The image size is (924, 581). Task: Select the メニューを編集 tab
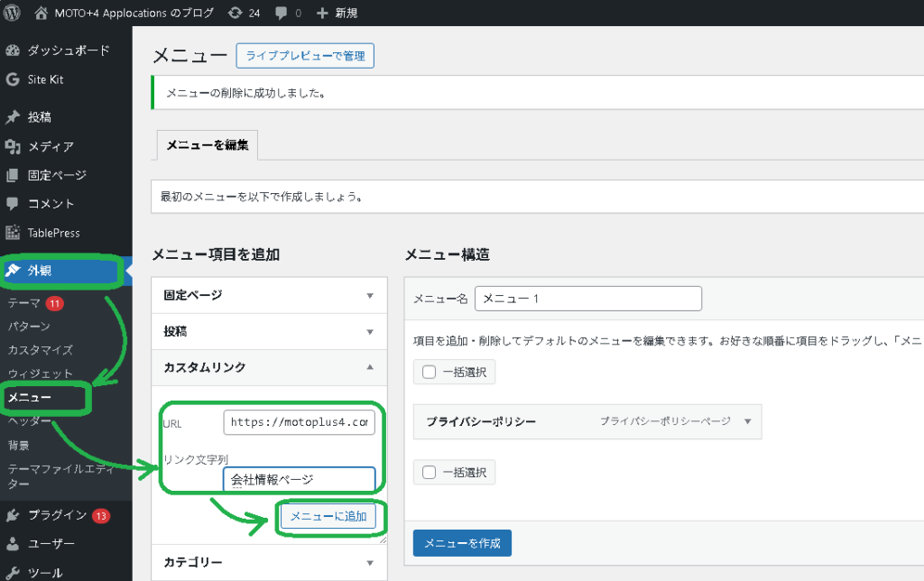208,144
